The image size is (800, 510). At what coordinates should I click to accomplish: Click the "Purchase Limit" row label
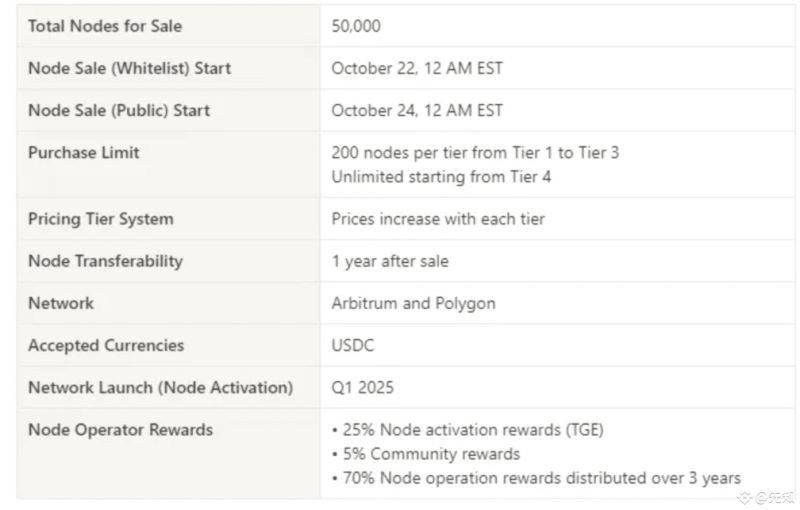[x=84, y=152]
